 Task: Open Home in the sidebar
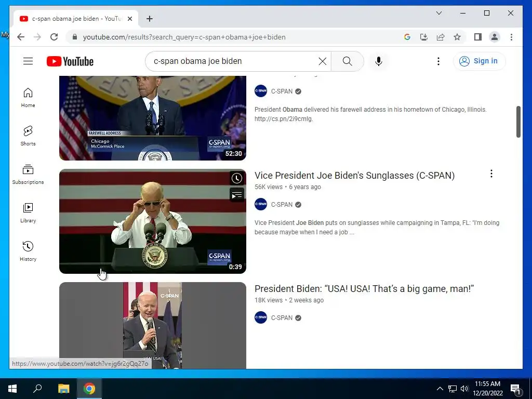tap(28, 98)
